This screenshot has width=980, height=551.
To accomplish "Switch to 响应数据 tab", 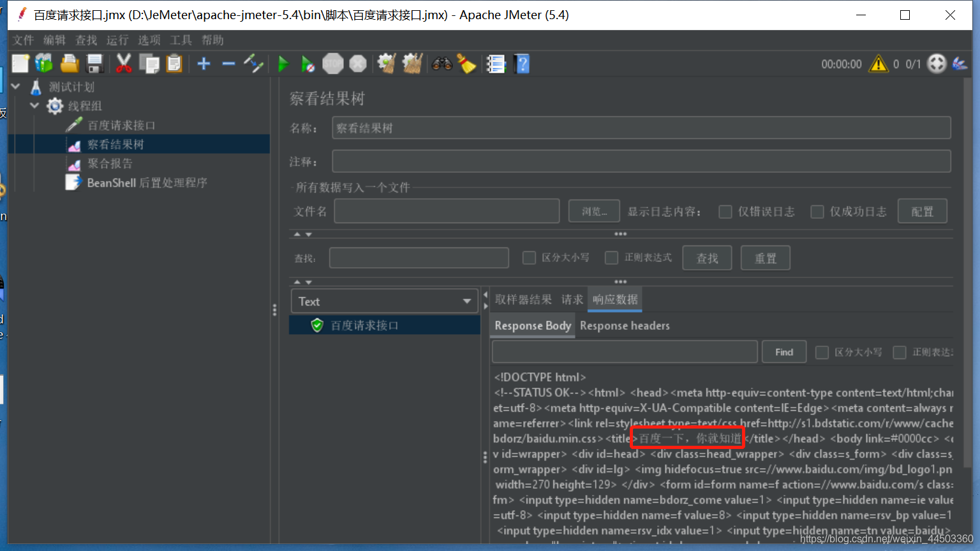I will click(615, 299).
